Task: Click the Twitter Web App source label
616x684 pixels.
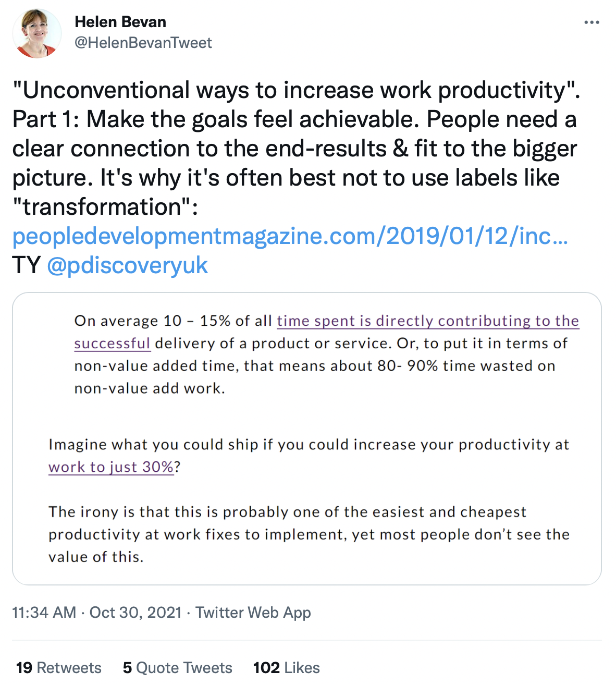Action: click(253, 612)
